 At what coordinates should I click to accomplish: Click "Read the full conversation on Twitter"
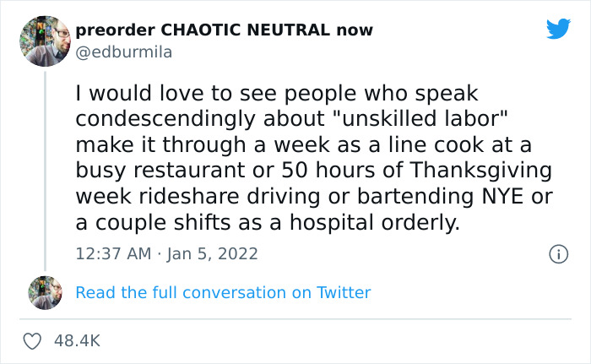pos(223,293)
